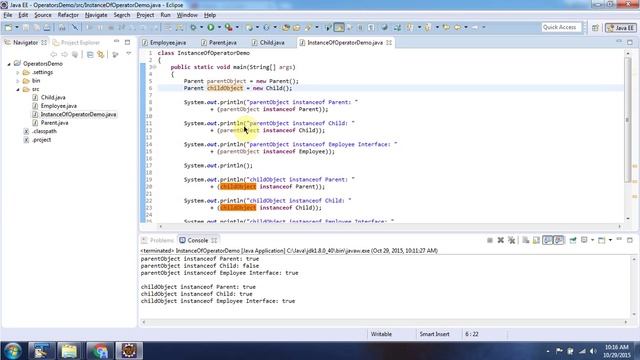
Task: Toggle Mark Occurrences in main toolbar
Action: (x=339, y=27)
